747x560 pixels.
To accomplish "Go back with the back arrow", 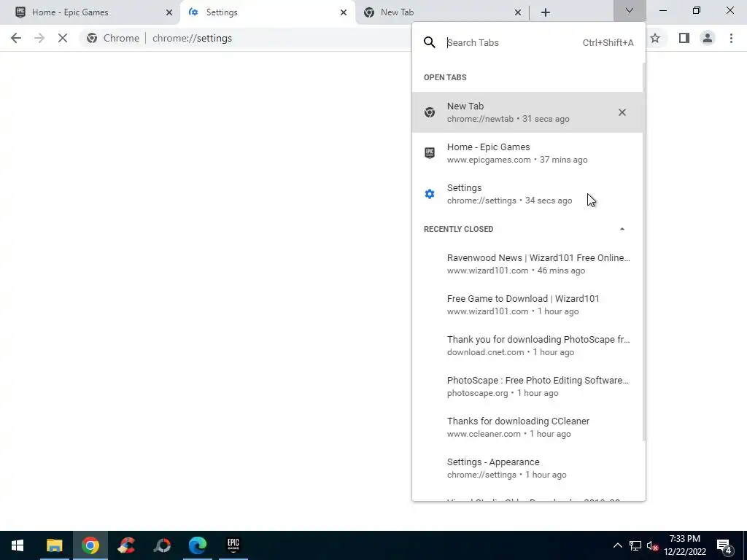I will point(16,38).
